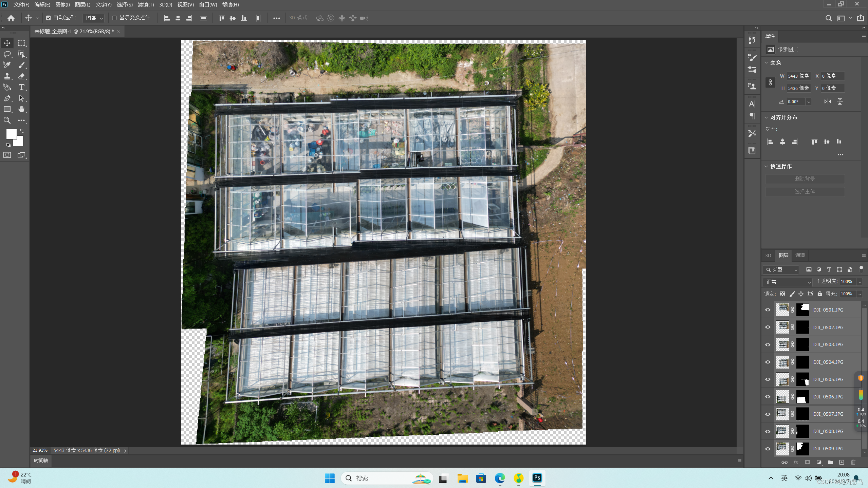The height and width of the screenshot is (488, 868).
Task: Hide the DJI_0501.JPG layer
Action: (x=768, y=310)
